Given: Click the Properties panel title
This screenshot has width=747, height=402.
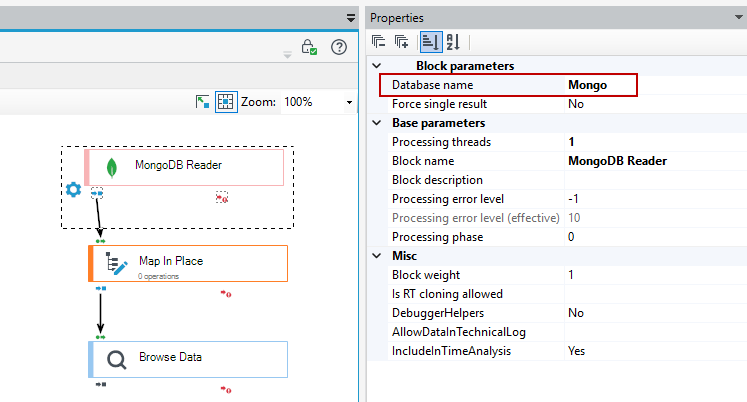Looking at the screenshot, I should point(397,18).
